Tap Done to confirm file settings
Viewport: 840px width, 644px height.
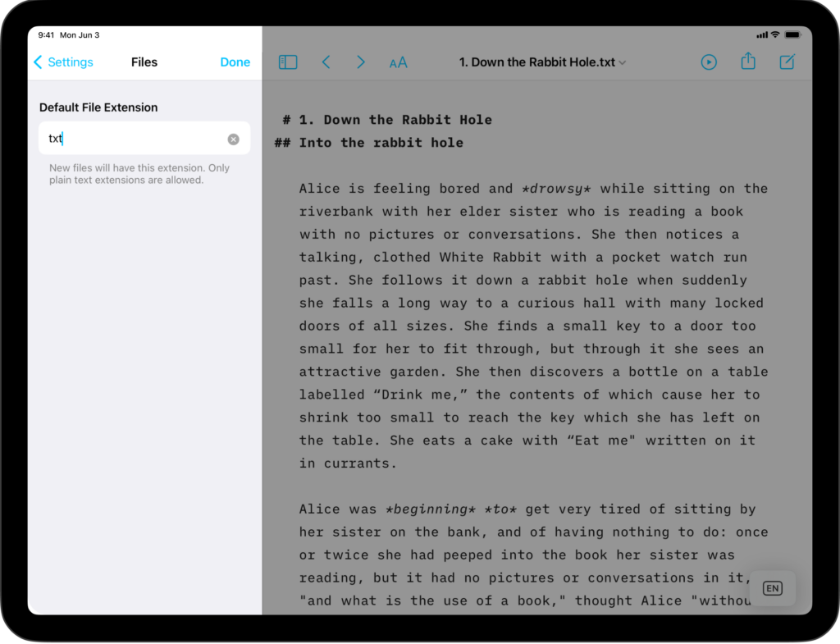pos(235,62)
